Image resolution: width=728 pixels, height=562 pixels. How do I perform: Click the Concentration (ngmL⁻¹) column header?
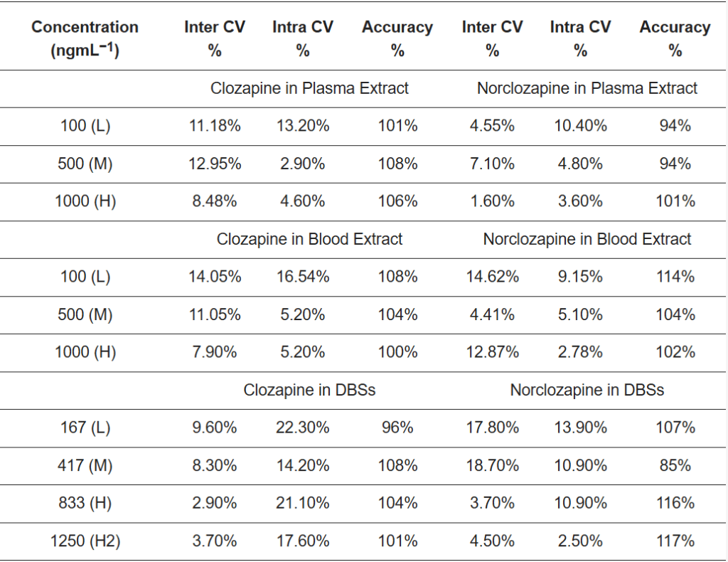[x=85, y=38]
